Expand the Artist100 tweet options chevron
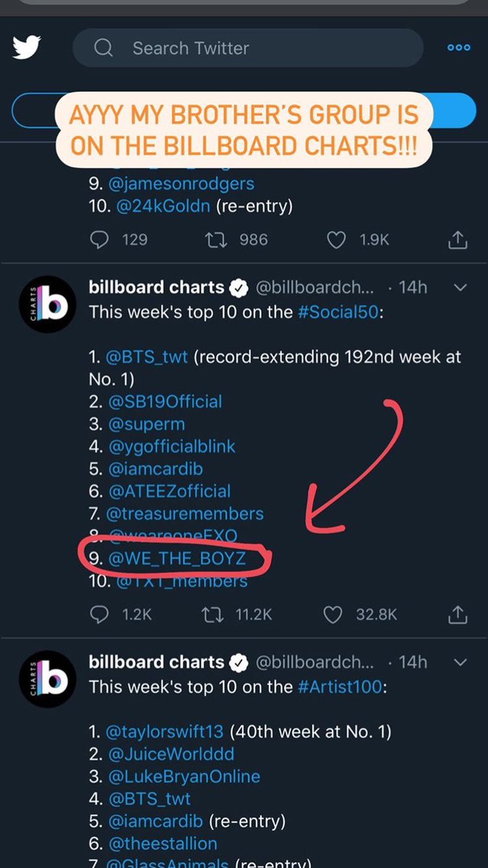 pyautogui.click(x=459, y=663)
